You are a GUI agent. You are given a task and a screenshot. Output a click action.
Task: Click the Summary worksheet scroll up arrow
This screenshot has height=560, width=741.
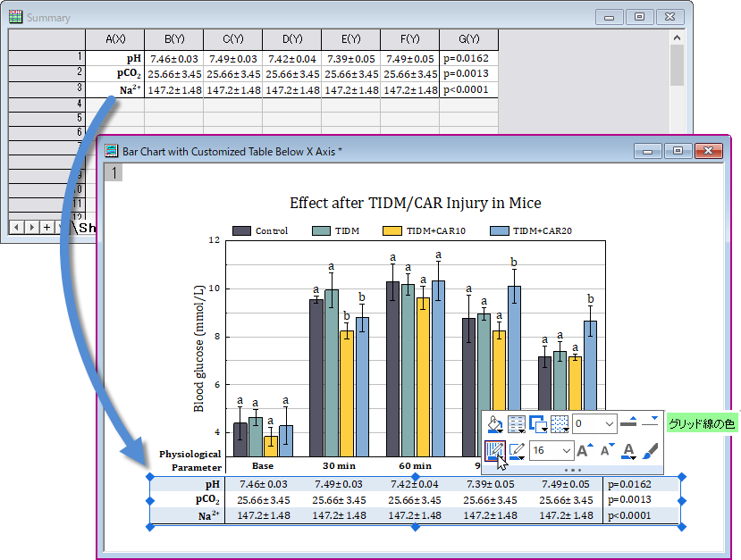click(678, 38)
